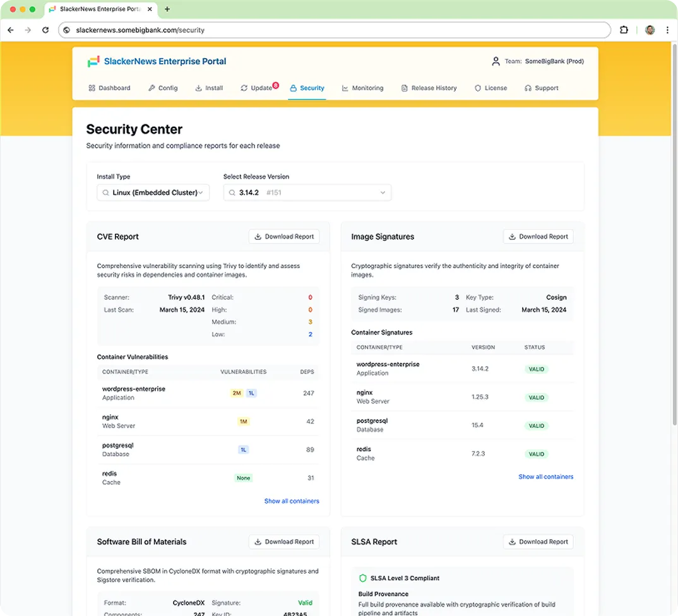Go to the Update tab

coord(256,88)
